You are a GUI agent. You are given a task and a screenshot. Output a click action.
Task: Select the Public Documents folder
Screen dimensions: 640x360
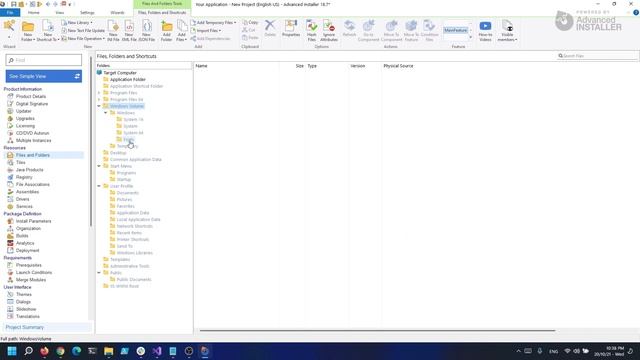click(133, 280)
